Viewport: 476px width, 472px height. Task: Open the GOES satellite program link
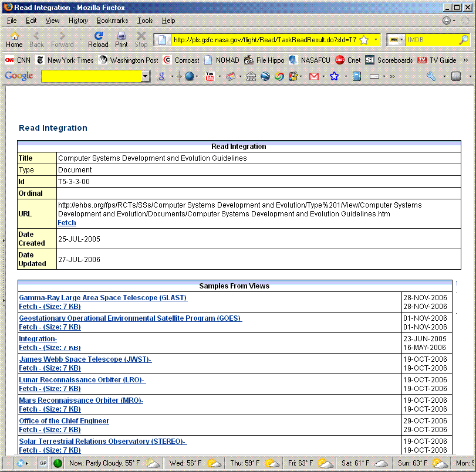pyautogui.click(x=130, y=318)
